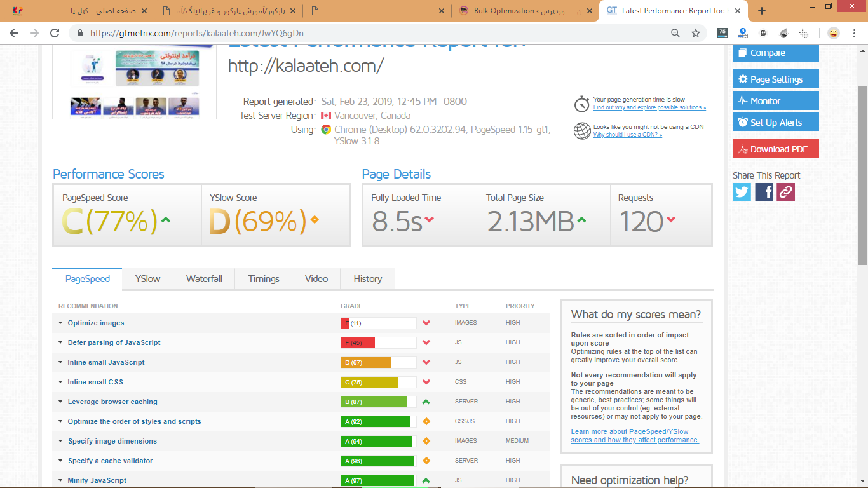The height and width of the screenshot is (488, 868).
Task: Click the globe CDN icon
Action: point(582,131)
